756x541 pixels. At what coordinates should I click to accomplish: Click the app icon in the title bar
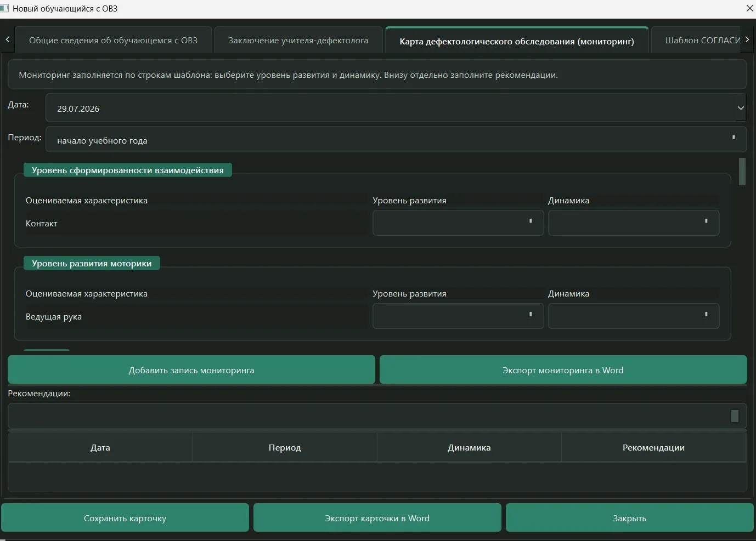click(4, 8)
